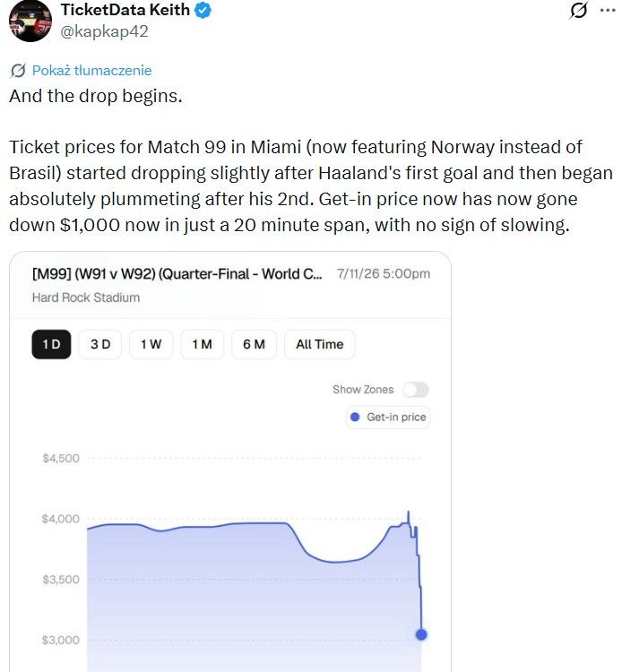
Task: Click the current price marker dot on chart
Action: click(x=421, y=634)
